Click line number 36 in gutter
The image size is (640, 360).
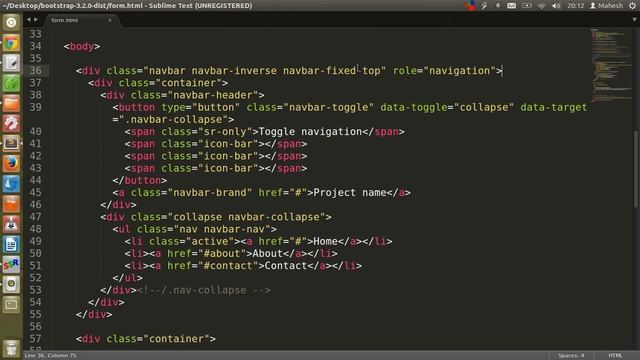(36, 71)
